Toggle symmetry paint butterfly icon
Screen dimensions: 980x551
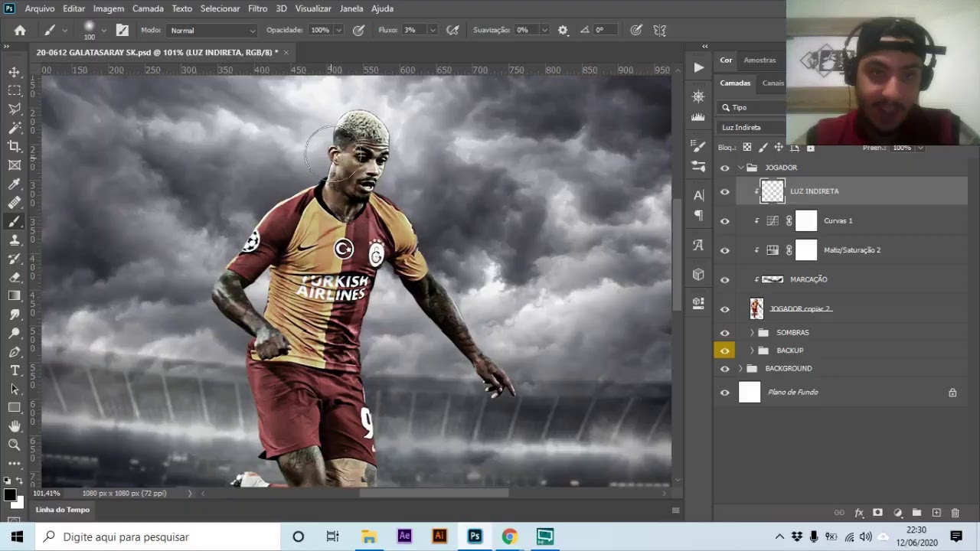[x=660, y=30]
